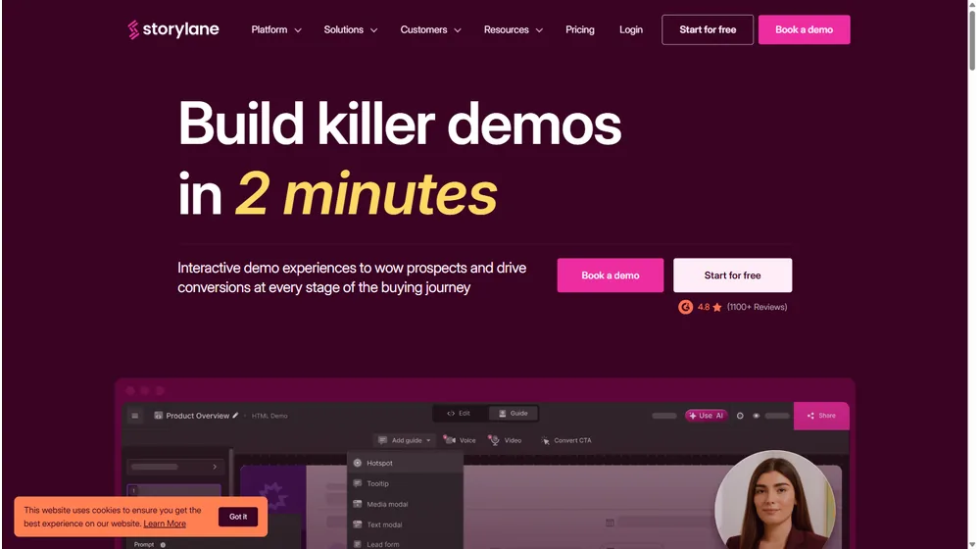Click hero Start for free button
The image size is (980, 549).
[x=732, y=275]
